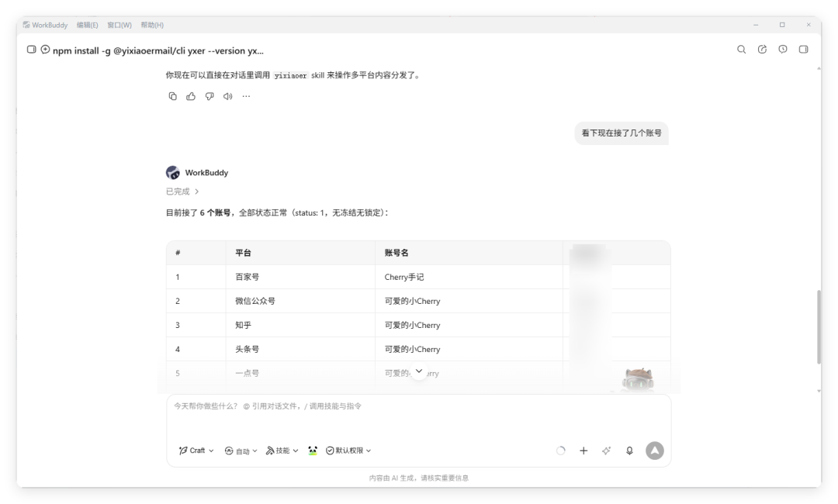This screenshot has width=838, height=504.
Task: Click 可爱的小Cherry in the 头条号 row
Action: coord(412,349)
